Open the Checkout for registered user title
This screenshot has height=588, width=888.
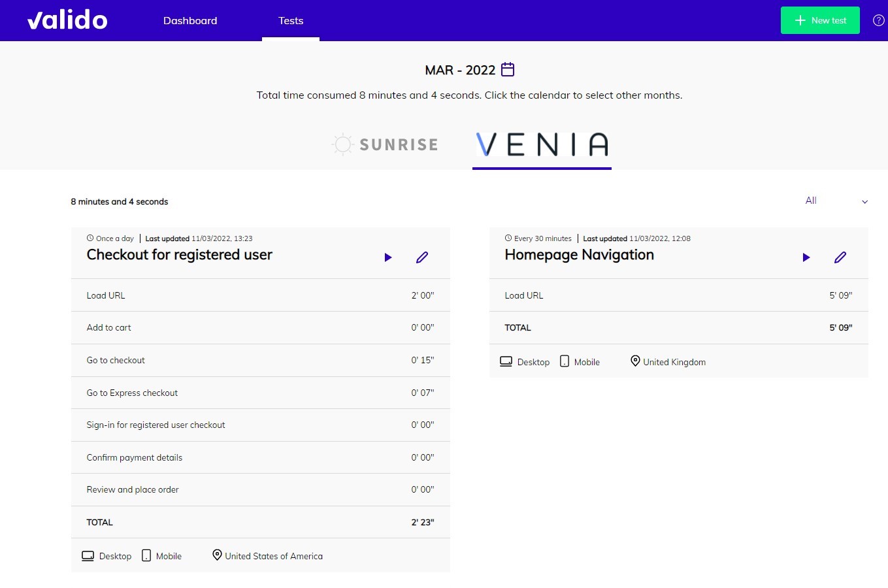(180, 255)
